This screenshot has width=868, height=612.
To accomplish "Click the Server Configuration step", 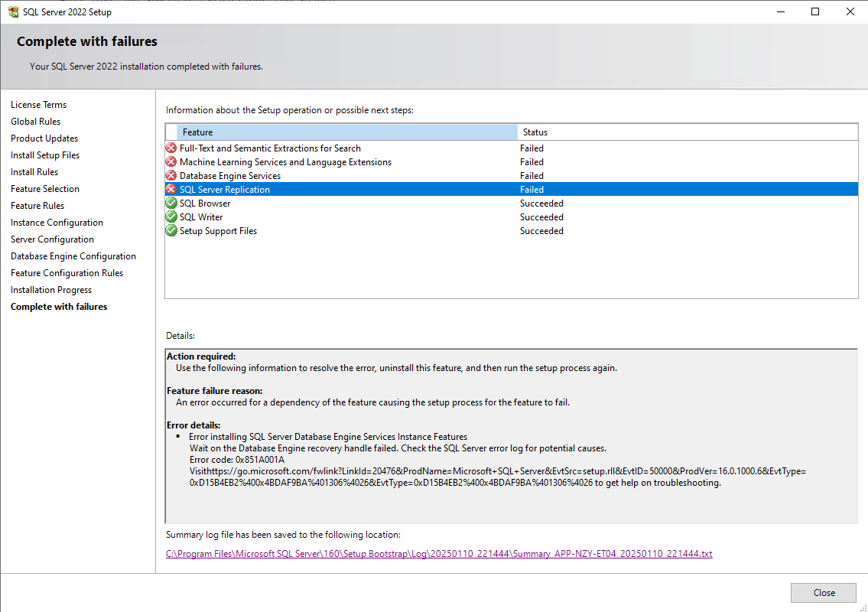I will coord(52,239).
